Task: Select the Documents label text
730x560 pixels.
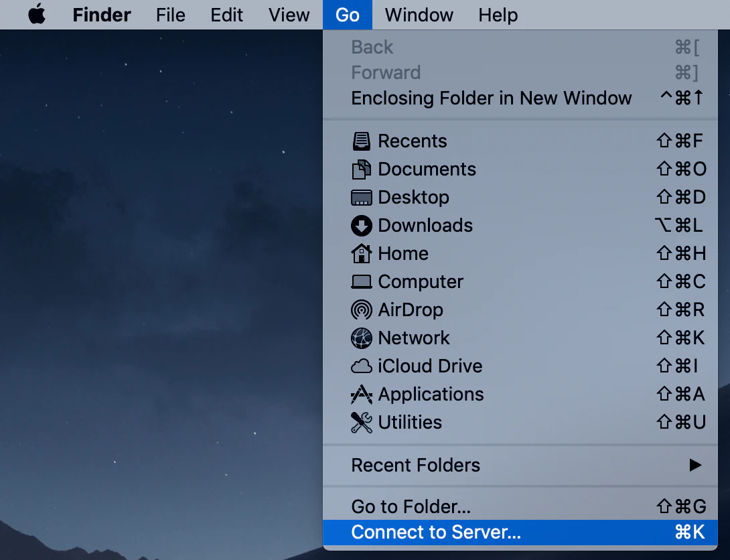Action: [x=427, y=169]
